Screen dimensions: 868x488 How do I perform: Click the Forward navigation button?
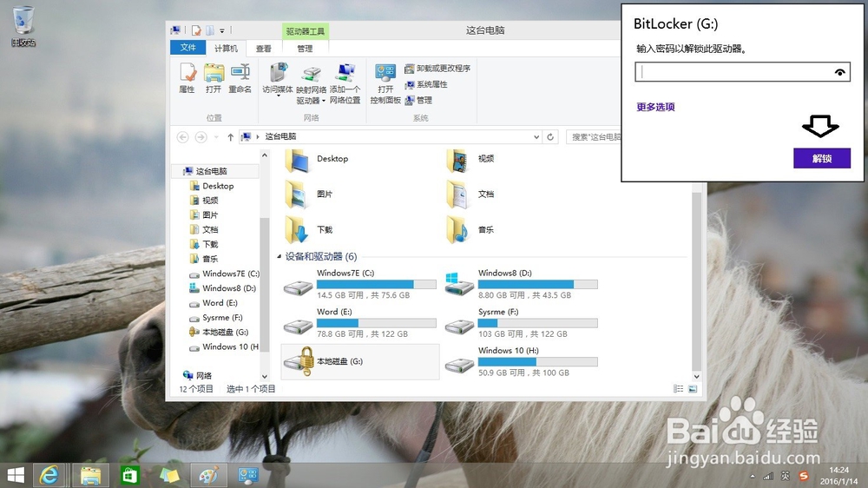tap(201, 137)
